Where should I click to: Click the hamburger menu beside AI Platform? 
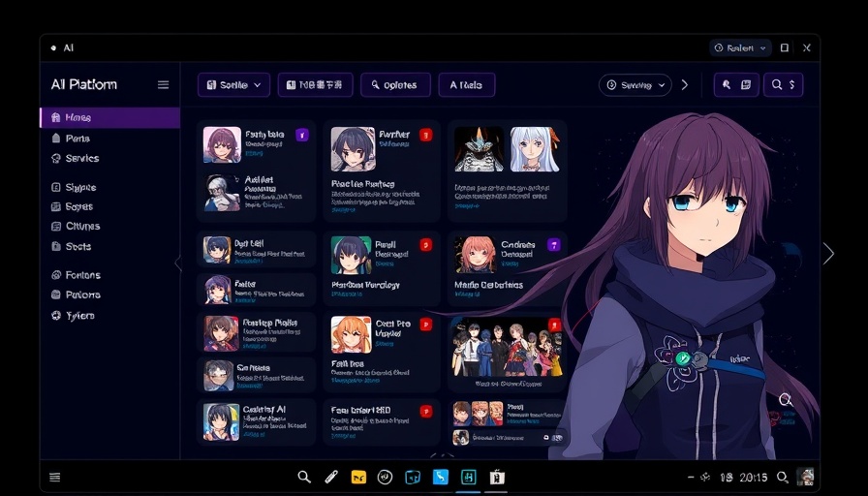pos(163,85)
